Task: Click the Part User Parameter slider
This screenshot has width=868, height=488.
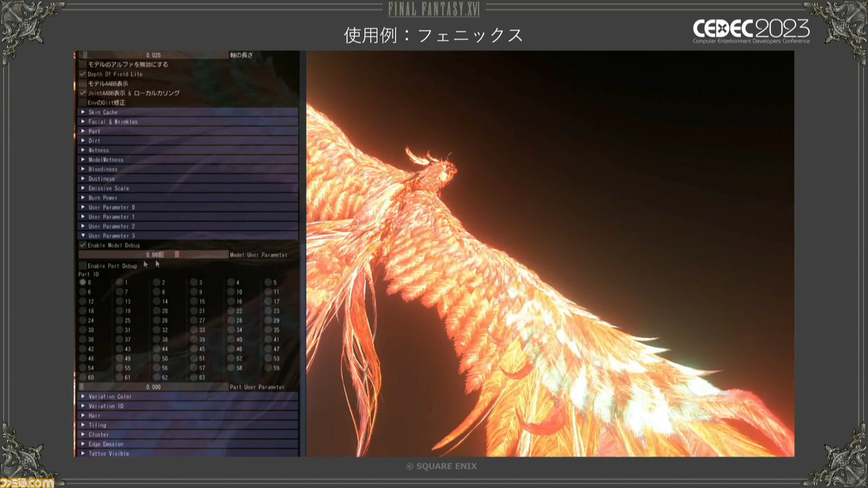Action: tap(153, 386)
